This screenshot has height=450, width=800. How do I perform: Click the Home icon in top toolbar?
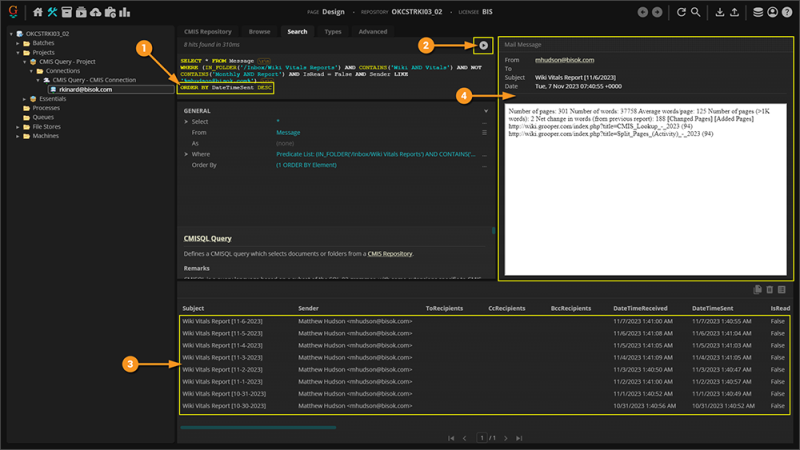38,13
